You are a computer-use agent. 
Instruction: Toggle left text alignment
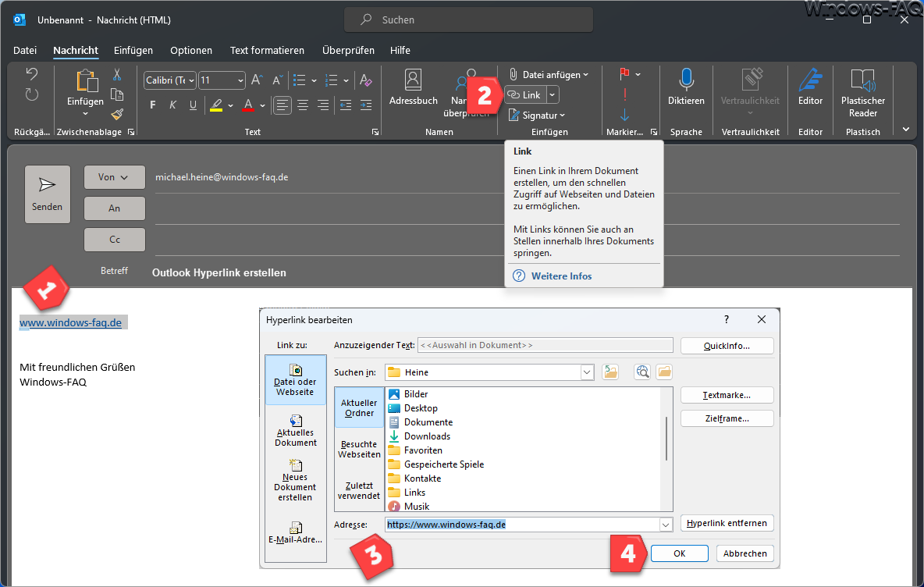pos(283,105)
